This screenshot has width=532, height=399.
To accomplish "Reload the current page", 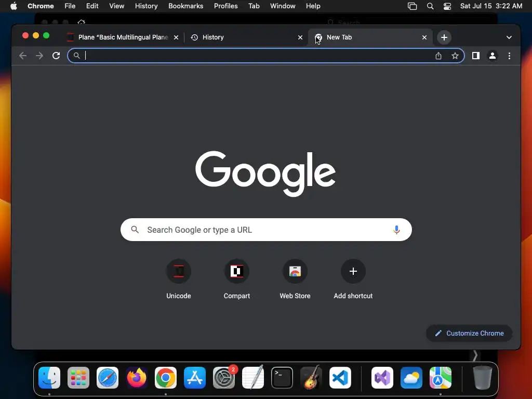I will [x=56, y=56].
